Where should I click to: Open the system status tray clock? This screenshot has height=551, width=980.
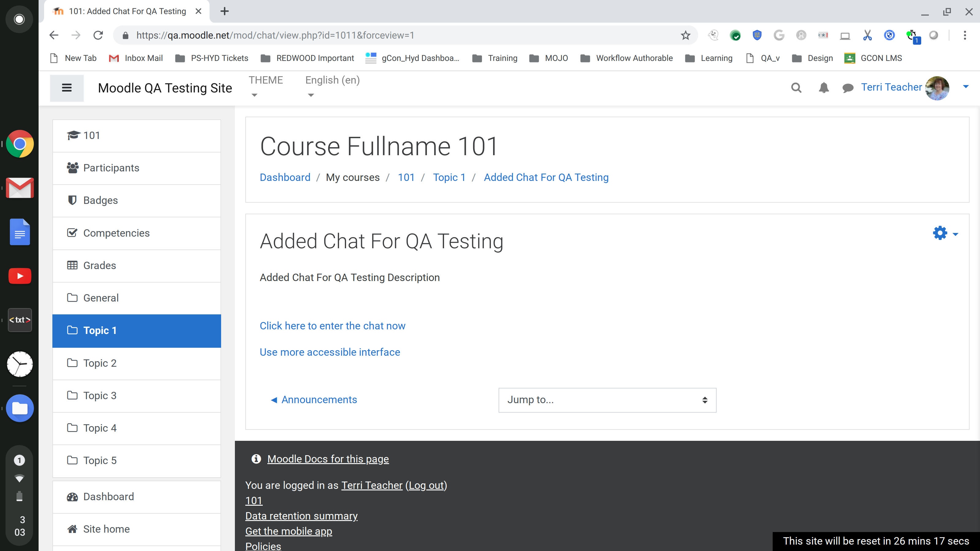tap(19, 526)
